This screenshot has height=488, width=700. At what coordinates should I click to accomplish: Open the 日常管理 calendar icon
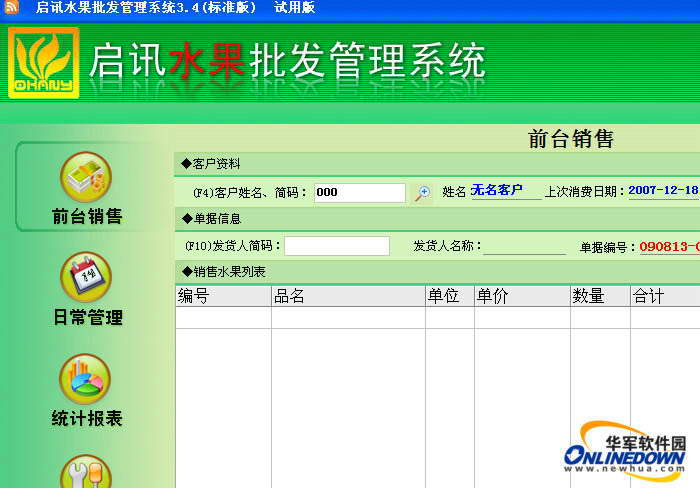point(86,277)
